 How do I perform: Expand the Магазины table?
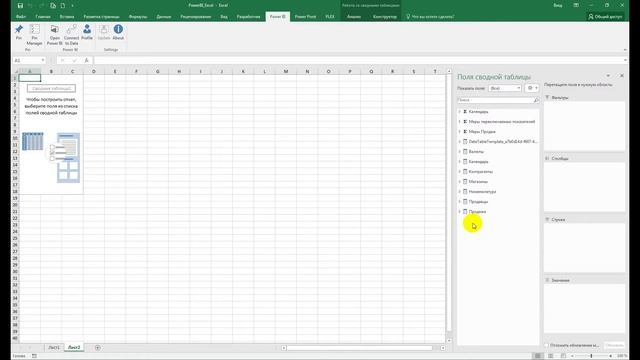click(x=460, y=182)
